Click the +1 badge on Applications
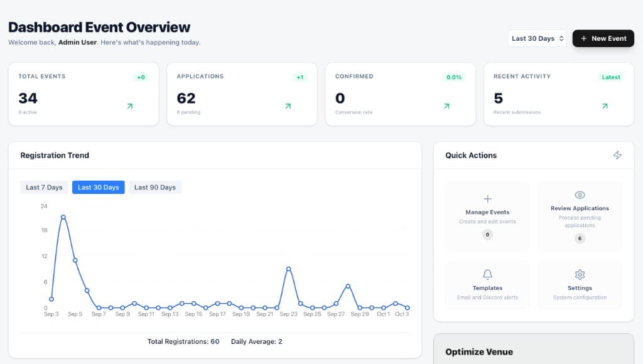 pos(300,77)
